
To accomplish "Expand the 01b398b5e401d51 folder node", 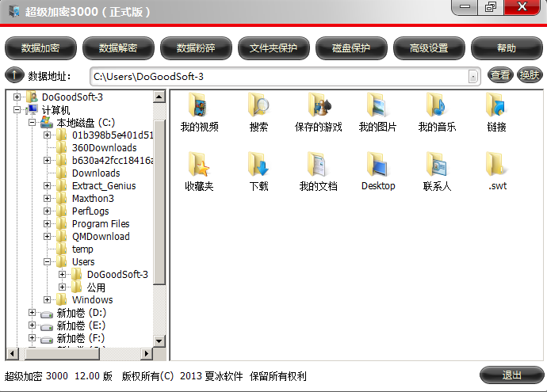I will coord(47,135).
